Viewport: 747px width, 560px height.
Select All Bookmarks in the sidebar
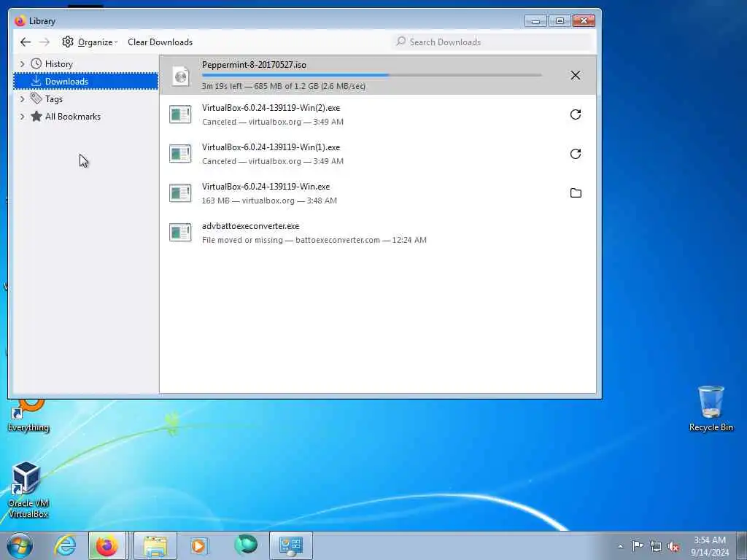pyautogui.click(x=72, y=117)
